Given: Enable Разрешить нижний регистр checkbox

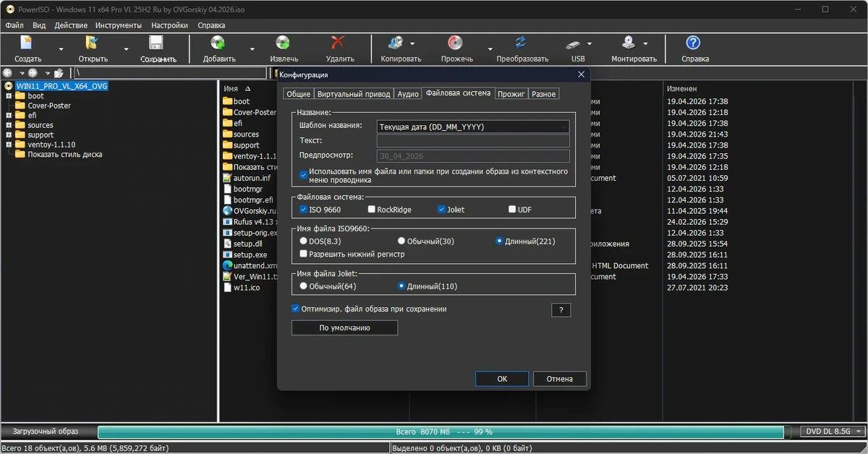Looking at the screenshot, I should click(303, 254).
